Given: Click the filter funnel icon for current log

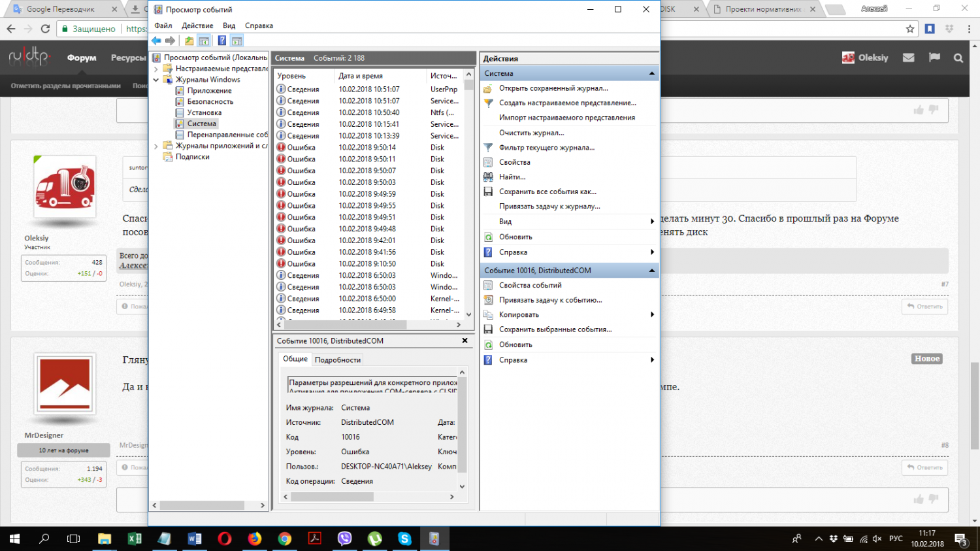Looking at the screenshot, I should [x=488, y=148].
